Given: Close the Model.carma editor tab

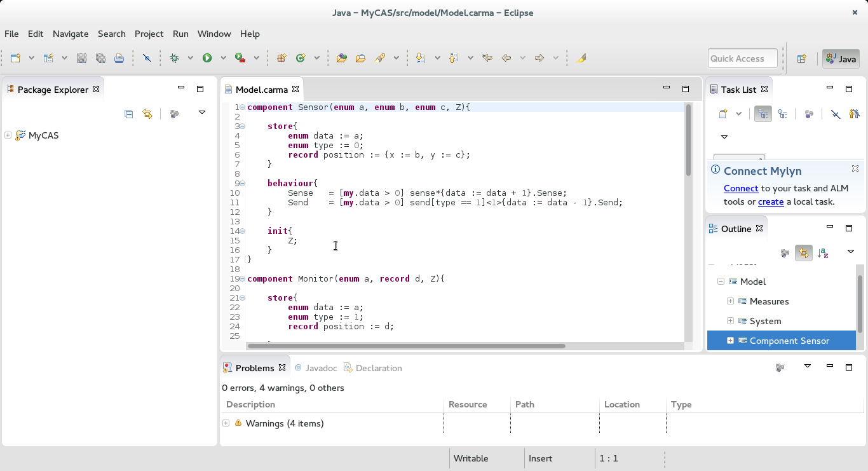Looking at the screenshot, I should tap(295, 89).
